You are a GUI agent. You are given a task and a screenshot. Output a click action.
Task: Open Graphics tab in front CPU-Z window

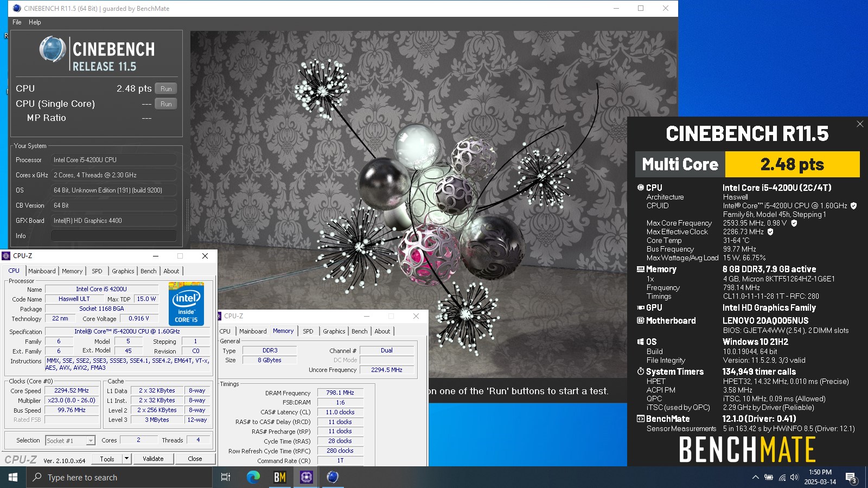(123, 271)
